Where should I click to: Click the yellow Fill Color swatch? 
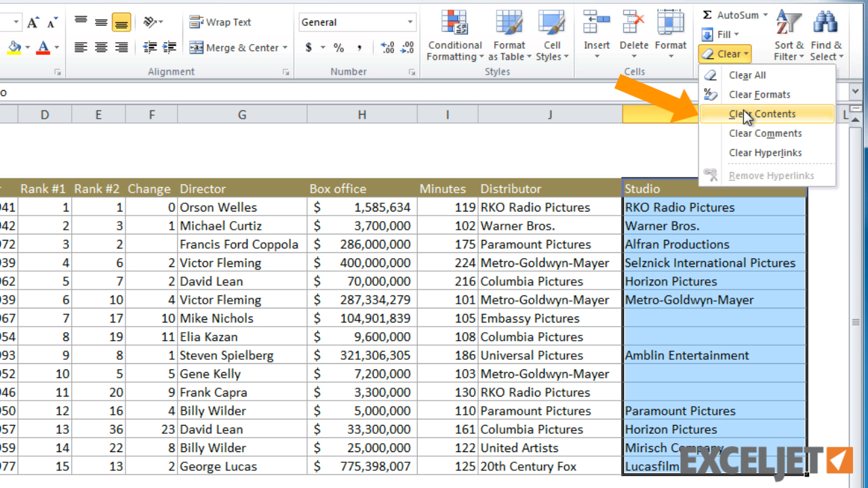coord(14,52)
